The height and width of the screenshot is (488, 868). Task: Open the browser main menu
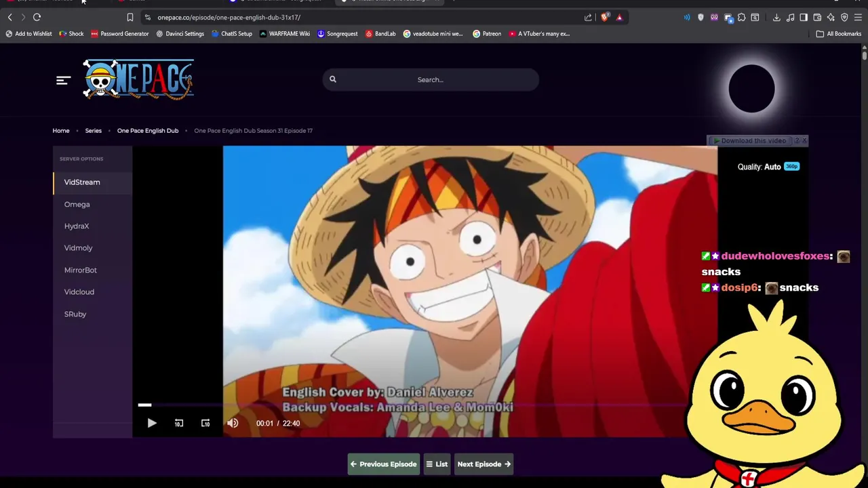tap(858, 17)
